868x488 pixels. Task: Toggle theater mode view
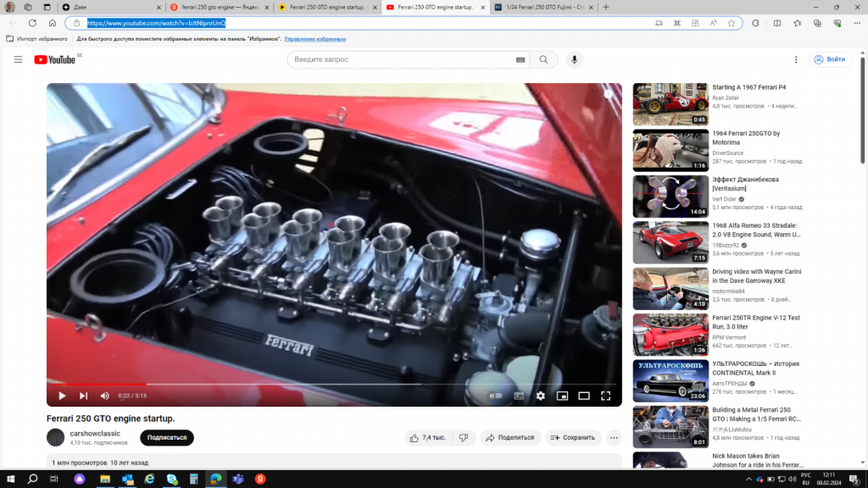pos(584,396)
